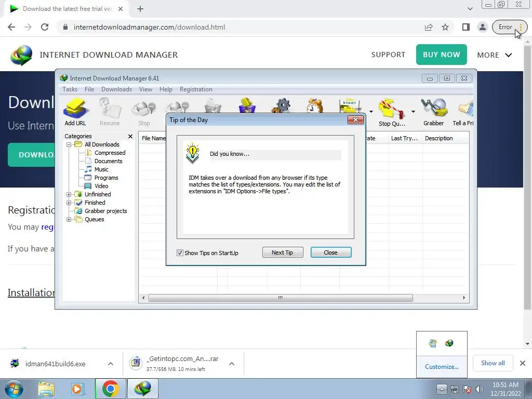Click the IDM icon in tray overflow popup
The height and width of the screenshot is (399, 532).
[x=449, y=343]
